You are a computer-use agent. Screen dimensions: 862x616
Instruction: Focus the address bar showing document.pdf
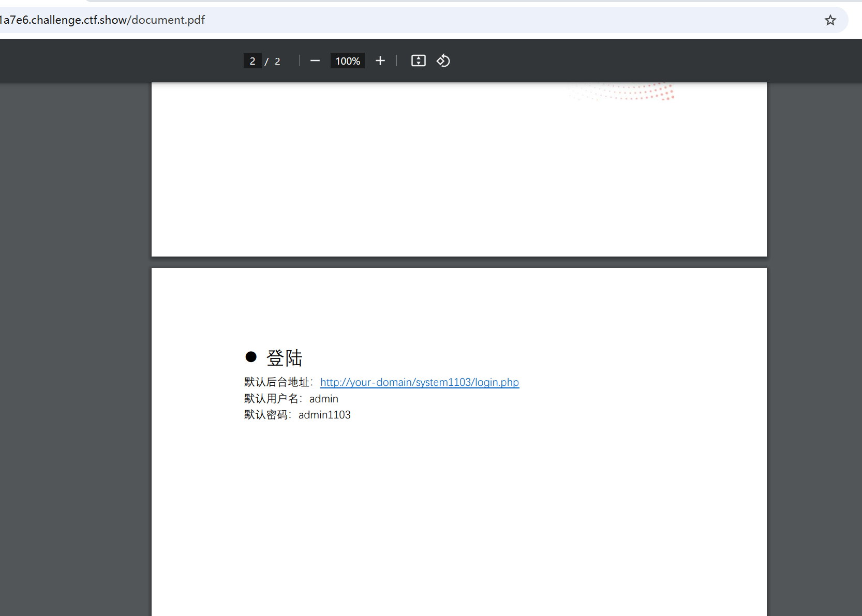[x=362, y=20]
